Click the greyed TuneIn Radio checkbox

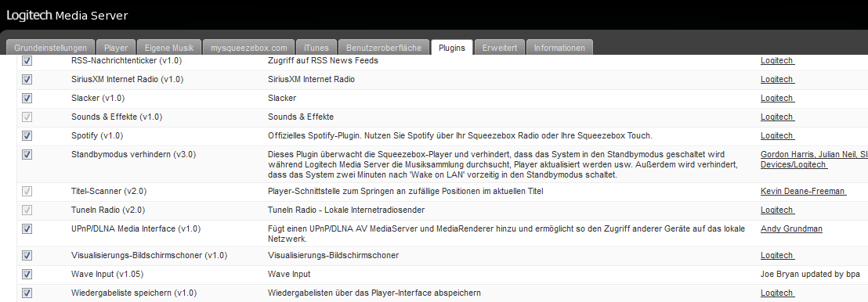coord(27,210)
